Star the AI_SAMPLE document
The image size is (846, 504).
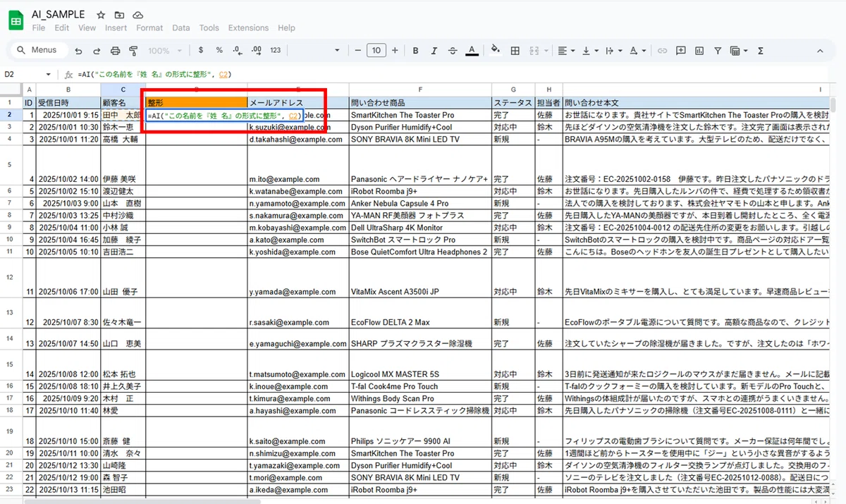[x=101, y=15]
